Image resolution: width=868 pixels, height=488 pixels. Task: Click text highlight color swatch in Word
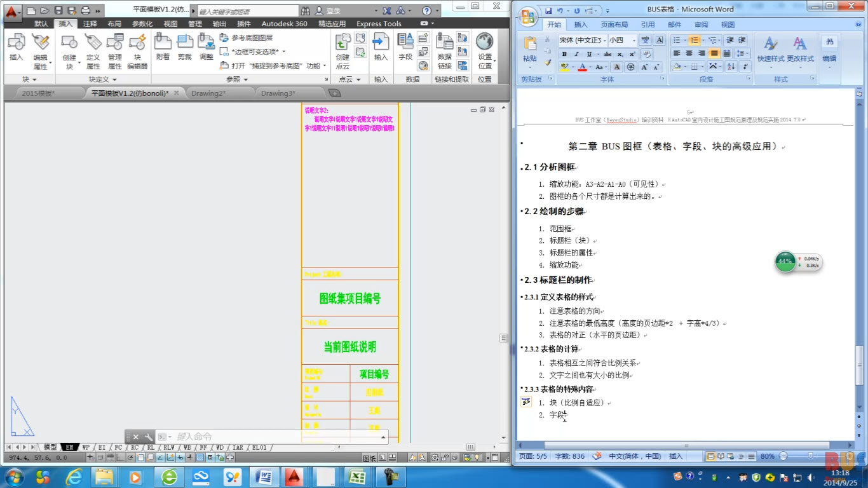point(564,67)
